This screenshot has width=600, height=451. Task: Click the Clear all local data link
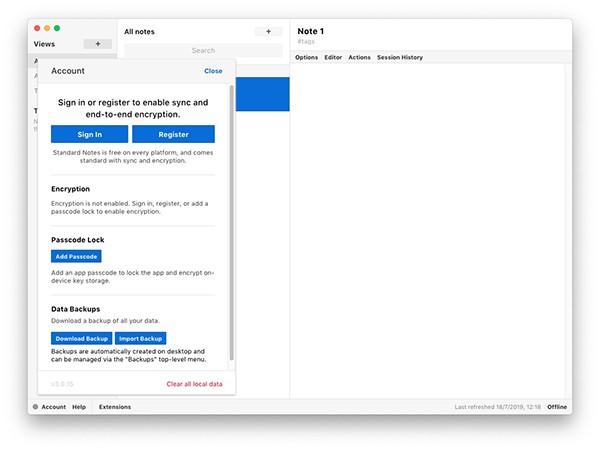[x=194, y=384]
